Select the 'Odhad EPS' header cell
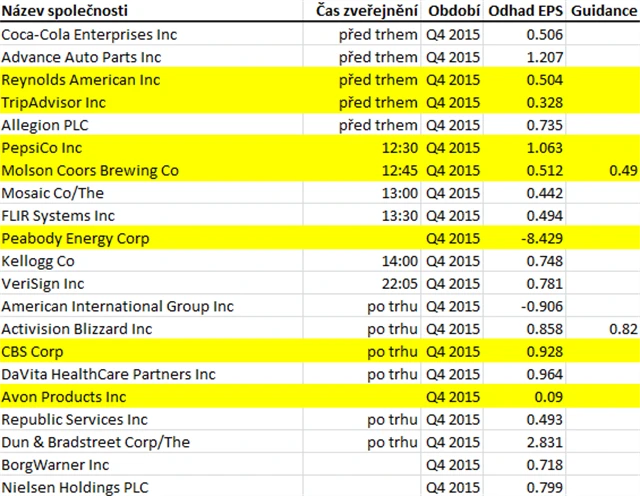This screenshot has height=496, width=640. pos(525,11)
